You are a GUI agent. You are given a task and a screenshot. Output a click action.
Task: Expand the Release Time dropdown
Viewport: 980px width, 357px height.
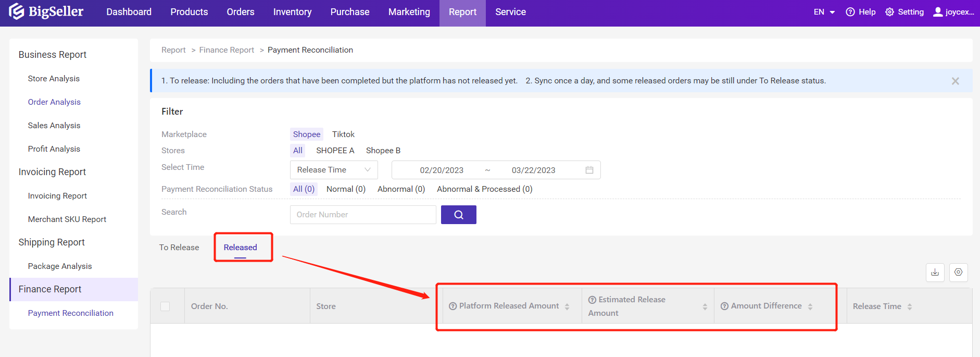tap(333, 170)
